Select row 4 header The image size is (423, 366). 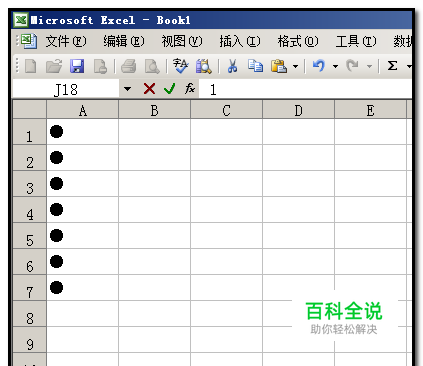pyautogui.click(x=29, y=210)
